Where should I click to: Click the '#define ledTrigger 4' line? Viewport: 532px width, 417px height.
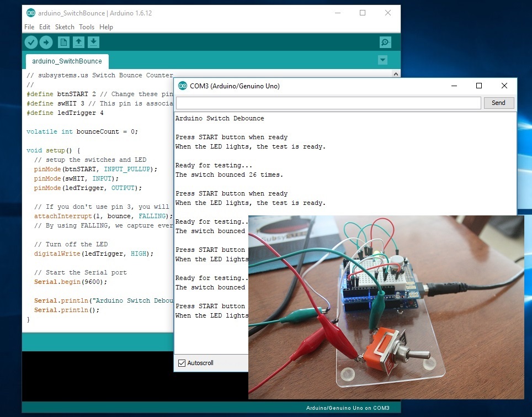coord(65,113)
